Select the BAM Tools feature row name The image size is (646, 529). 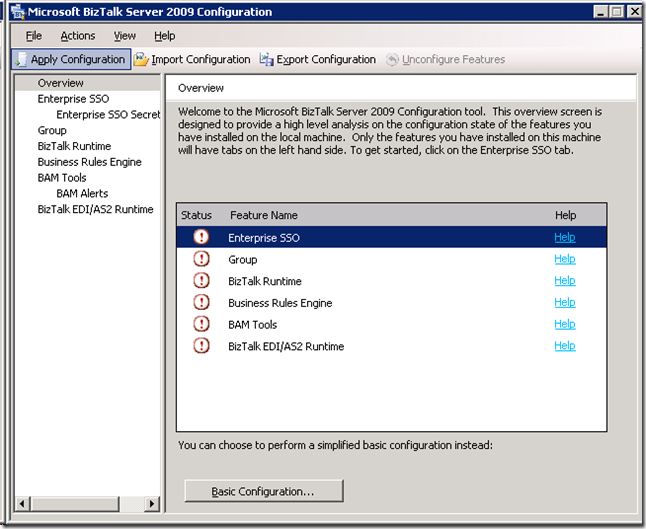click(x=253, y=325)
